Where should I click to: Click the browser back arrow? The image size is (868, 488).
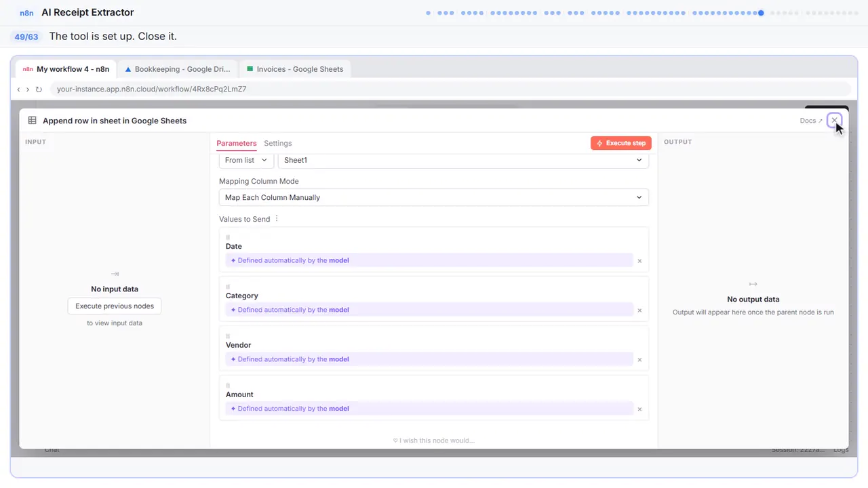18,89
